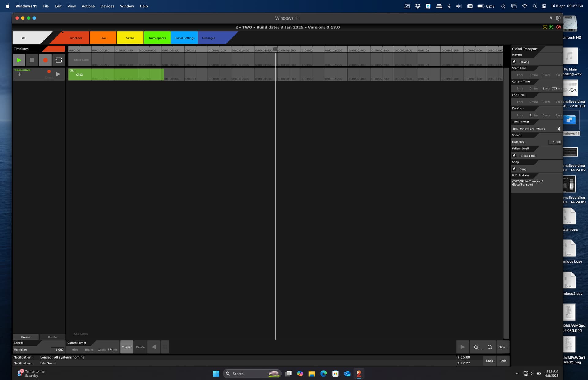The width and height of the screenshot is (588, 380).
Task: Zoom in on the timeline
Action: tap(476, 347)
